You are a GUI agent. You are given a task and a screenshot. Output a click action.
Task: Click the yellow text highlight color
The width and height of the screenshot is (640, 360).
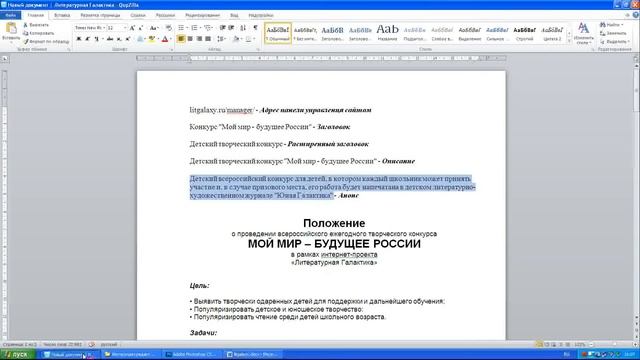pyautogui.click(x=151, y=39)
